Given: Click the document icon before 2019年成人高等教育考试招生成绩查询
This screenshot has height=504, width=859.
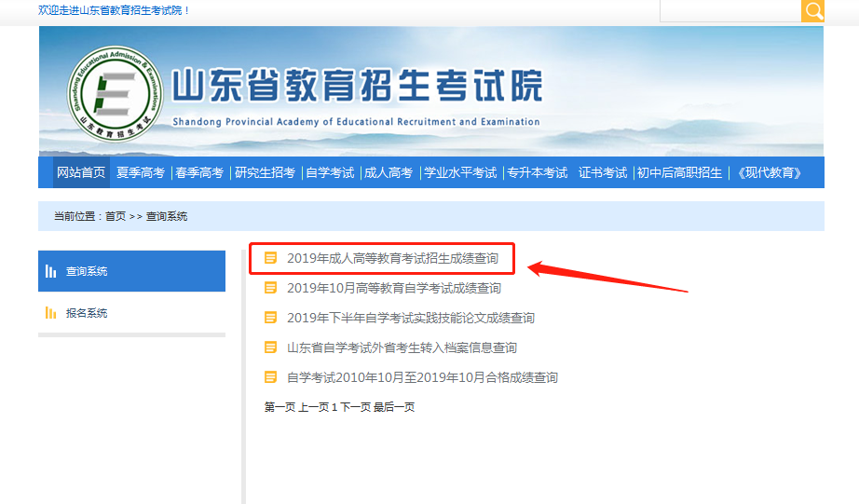Looking at the screenshot, I should [x=270, y=258].
